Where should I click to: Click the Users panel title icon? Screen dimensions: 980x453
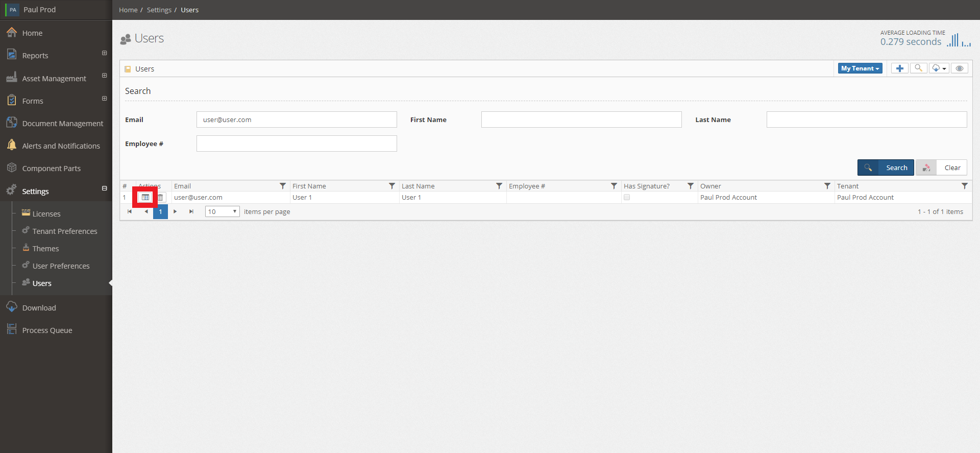128,69
